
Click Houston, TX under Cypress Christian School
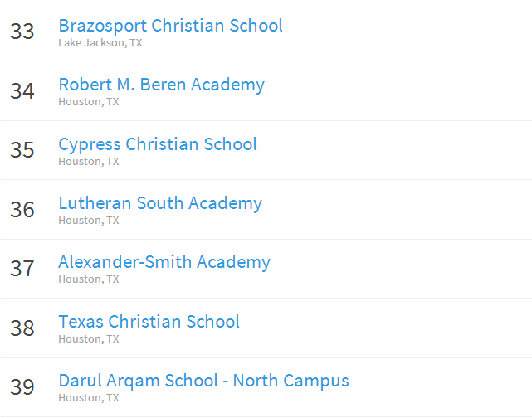[x=89, y=162]
